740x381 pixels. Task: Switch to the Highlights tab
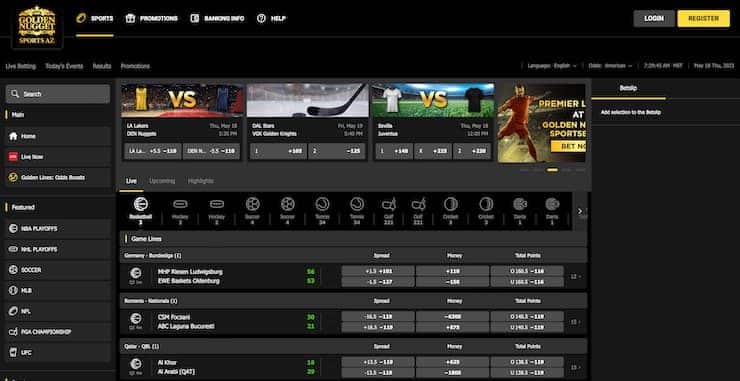(x=201, y=181)
